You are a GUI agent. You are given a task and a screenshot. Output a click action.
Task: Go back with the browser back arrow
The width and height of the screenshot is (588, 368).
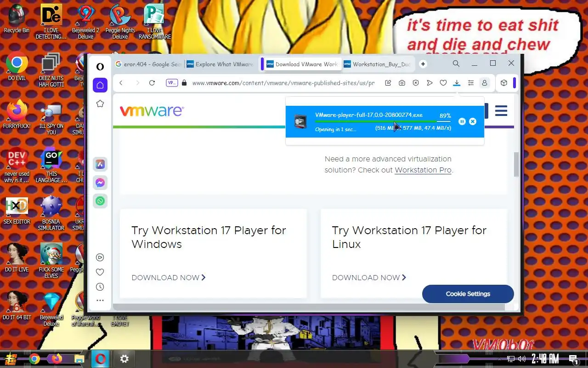coord(121,83)
